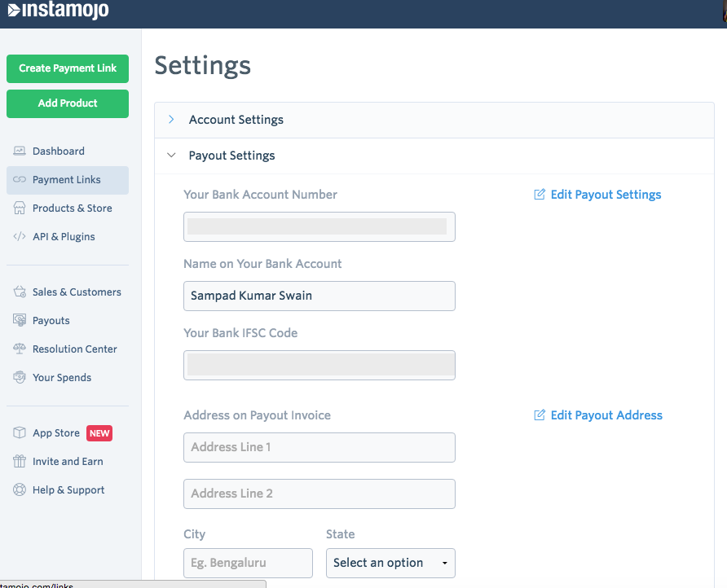Image resolution: width=727 pixels, height=588 pixels.
Task: Click the Dashboard icon in sidebar
Action: click(20, 151)
